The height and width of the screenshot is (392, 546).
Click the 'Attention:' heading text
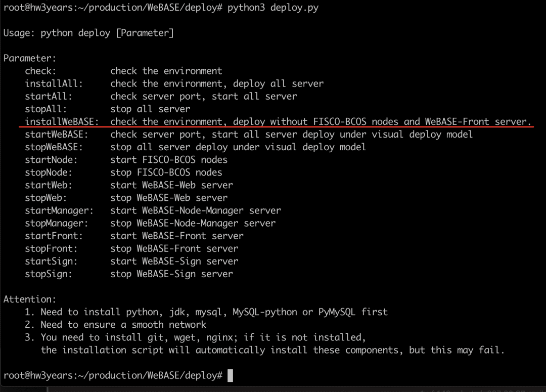pos(30,299)
